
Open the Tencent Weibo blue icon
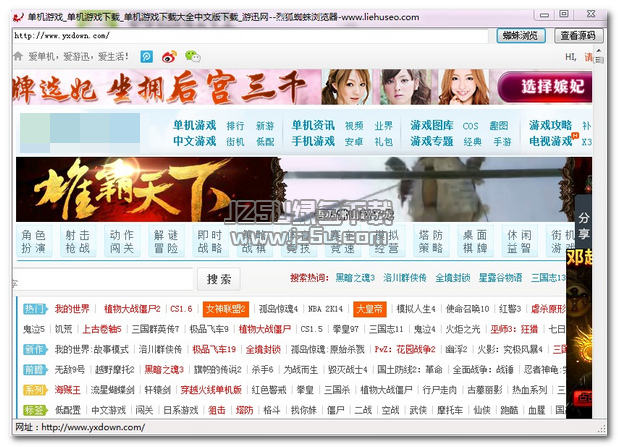click(147, 57)
